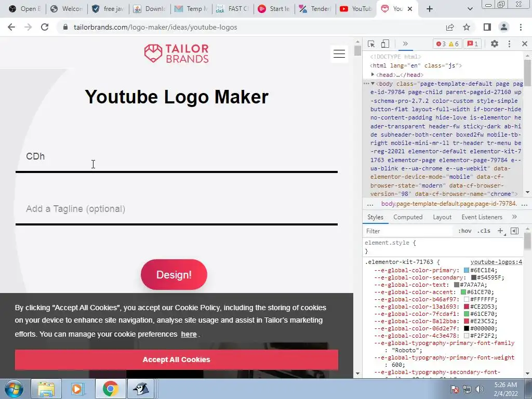Screen dimensions: 532x399
Task: Open the hamburger navigation menu
Action: (x=339, y=54)
